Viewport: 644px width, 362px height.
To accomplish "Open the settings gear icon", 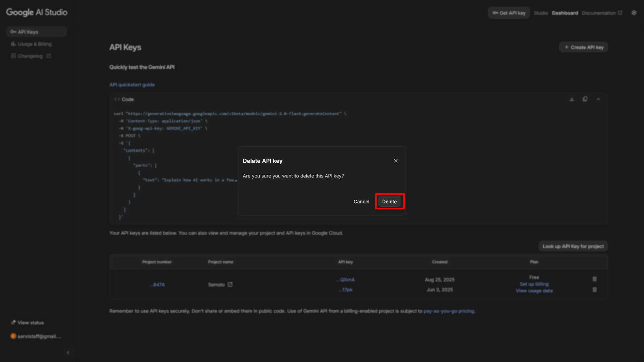I will click(x=634, y=13).
